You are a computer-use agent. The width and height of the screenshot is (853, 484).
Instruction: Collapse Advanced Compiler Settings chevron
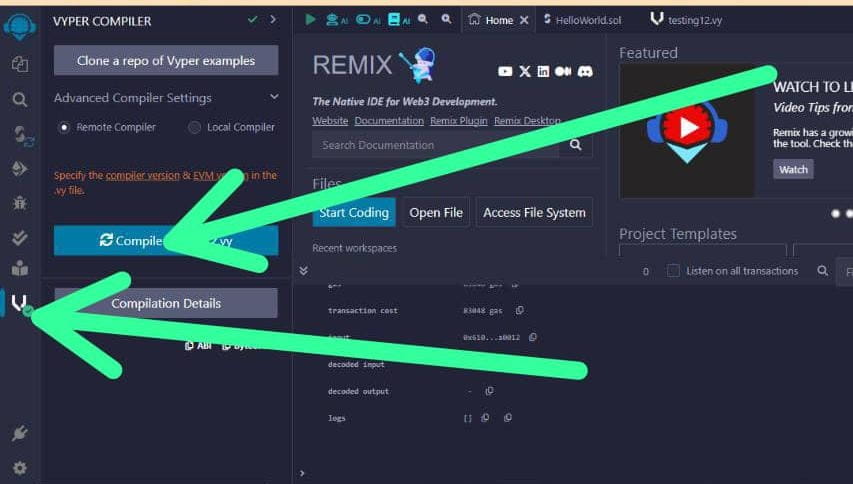pyautogui.click(x=274, y=98)
